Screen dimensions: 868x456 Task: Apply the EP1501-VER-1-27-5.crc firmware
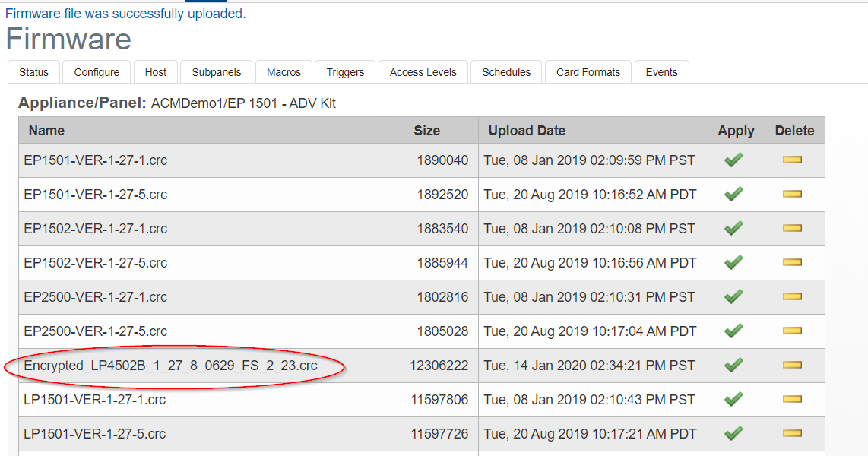pyautogui.click(x=733, y=194)
